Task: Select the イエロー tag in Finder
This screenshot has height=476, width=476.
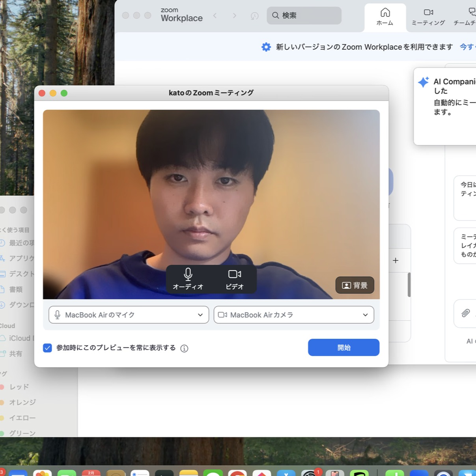Action: click(x=18, y=418)
